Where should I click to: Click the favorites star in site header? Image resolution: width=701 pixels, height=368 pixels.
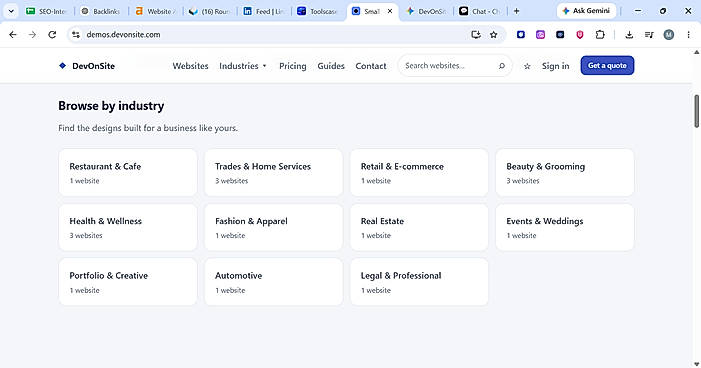[527, 66]
